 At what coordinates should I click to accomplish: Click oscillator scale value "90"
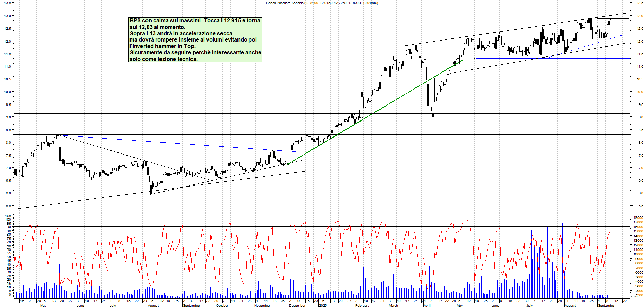(x=9, y=227)
